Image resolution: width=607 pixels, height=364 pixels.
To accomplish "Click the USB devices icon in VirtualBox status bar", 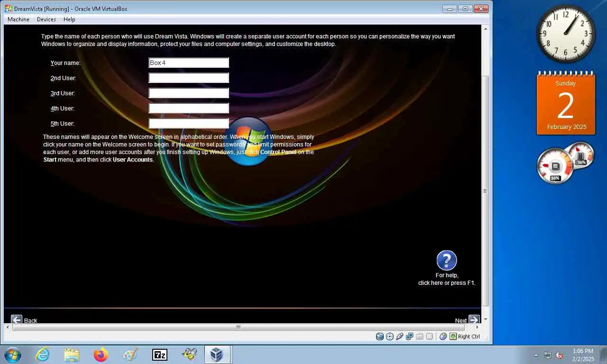I will [x=400, y=337].
